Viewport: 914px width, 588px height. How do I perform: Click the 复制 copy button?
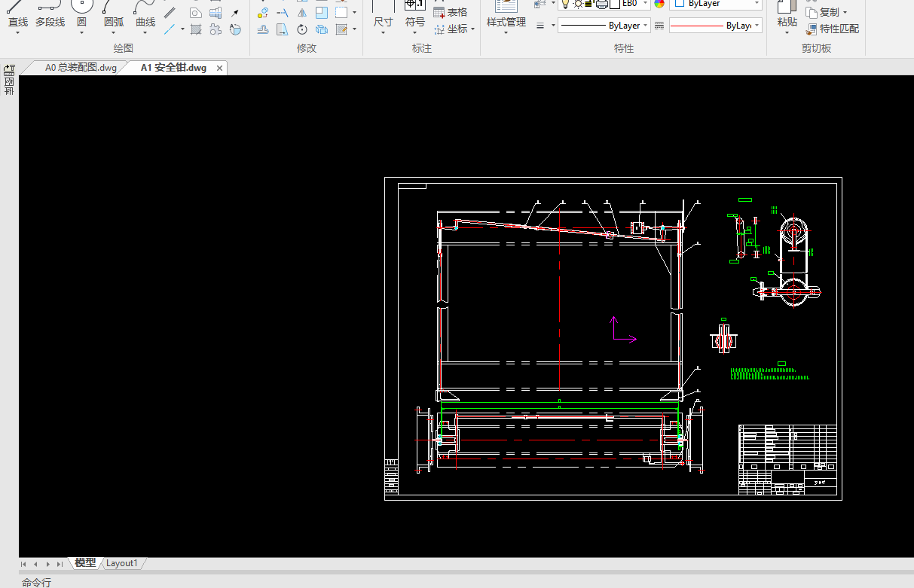[827, 12]
